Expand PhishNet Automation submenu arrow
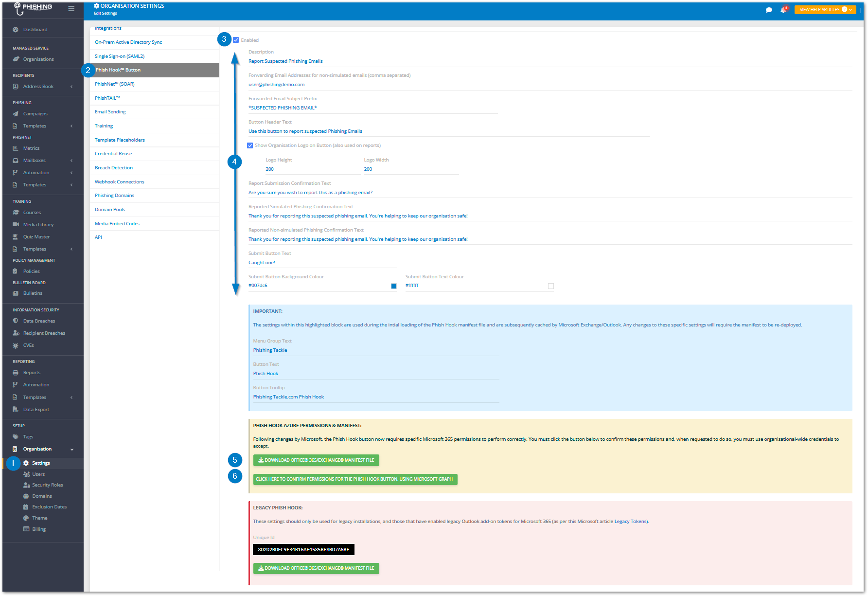Screen dimensions: 868x596 click(x=71, y=173)
